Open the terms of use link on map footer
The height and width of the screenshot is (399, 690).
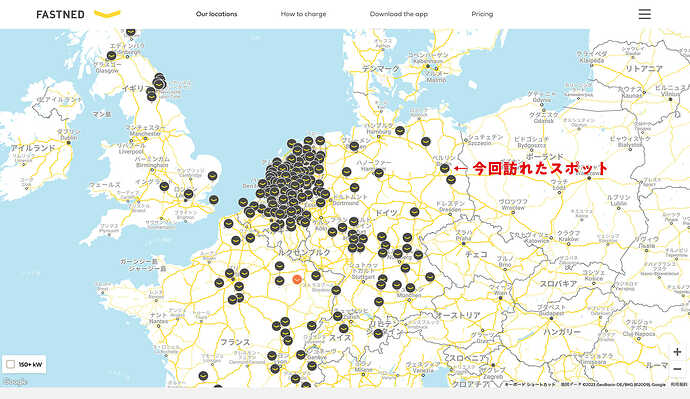pos(679,384)
